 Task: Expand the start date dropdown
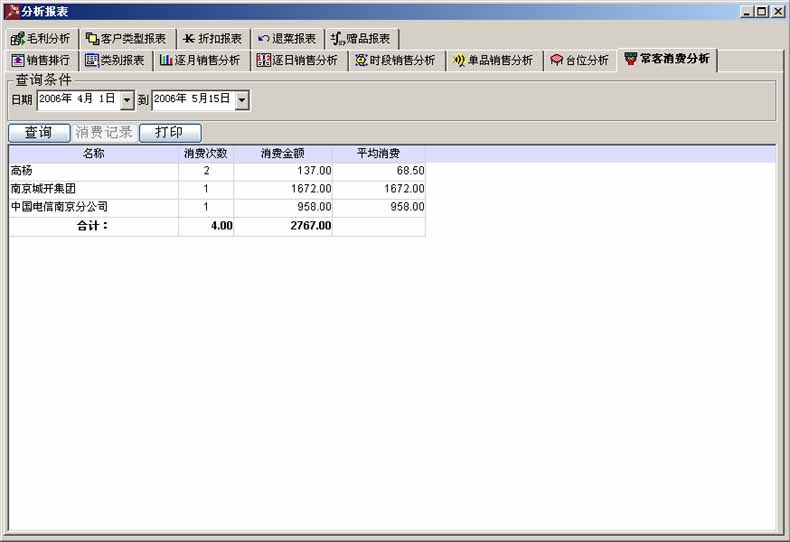coord(127,100)
